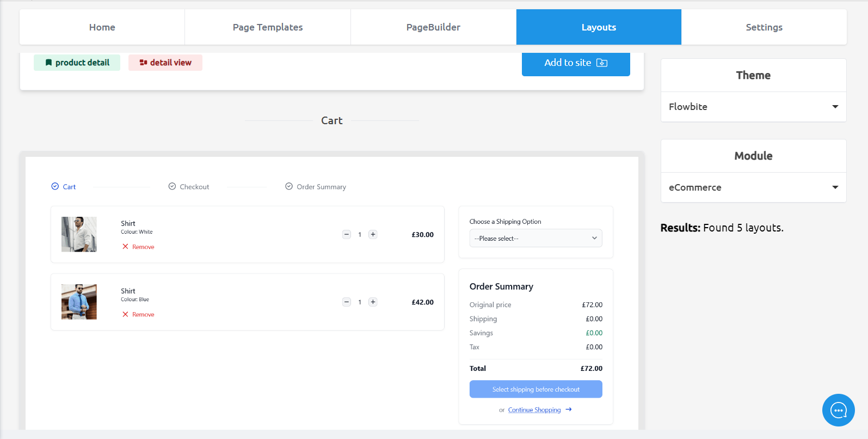The image size is (868, 439).
Task: Click the arrow icon beside Continue Shopping
Action: tap(569, 410)
